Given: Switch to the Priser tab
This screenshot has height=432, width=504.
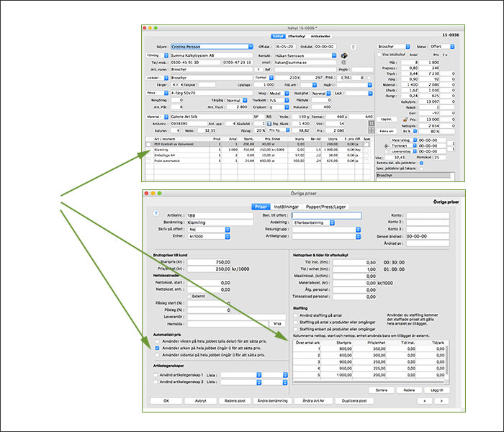Looking at the screenshot, I should (261, 207).
